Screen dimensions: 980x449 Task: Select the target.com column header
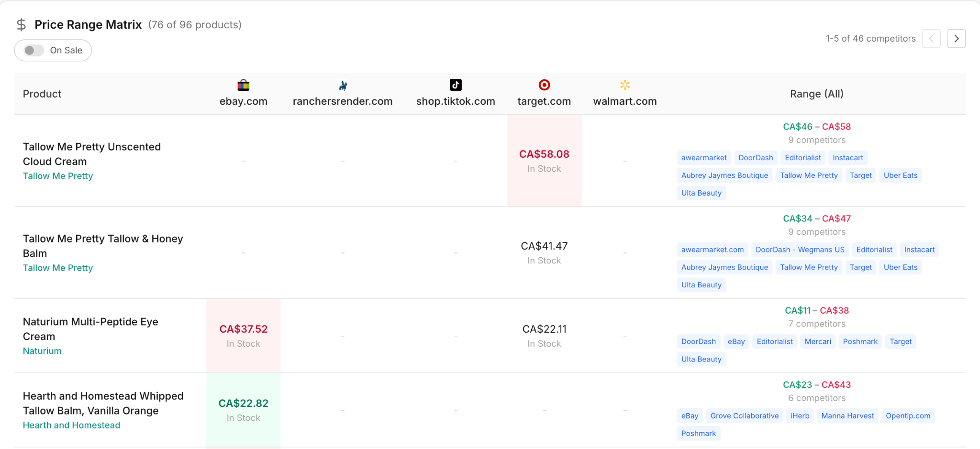coord(544,101)
